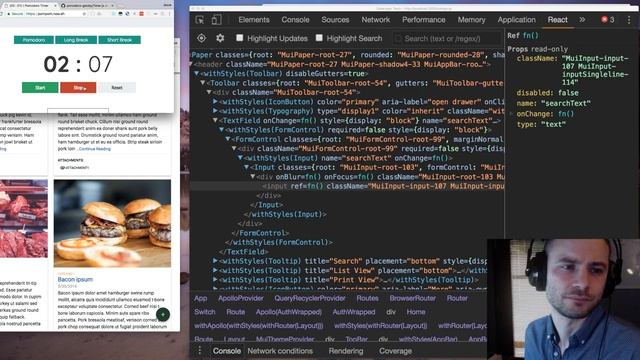The image size is (640, 360).
Task: Open the Coverage drawer tab
Action: (395, 351)
